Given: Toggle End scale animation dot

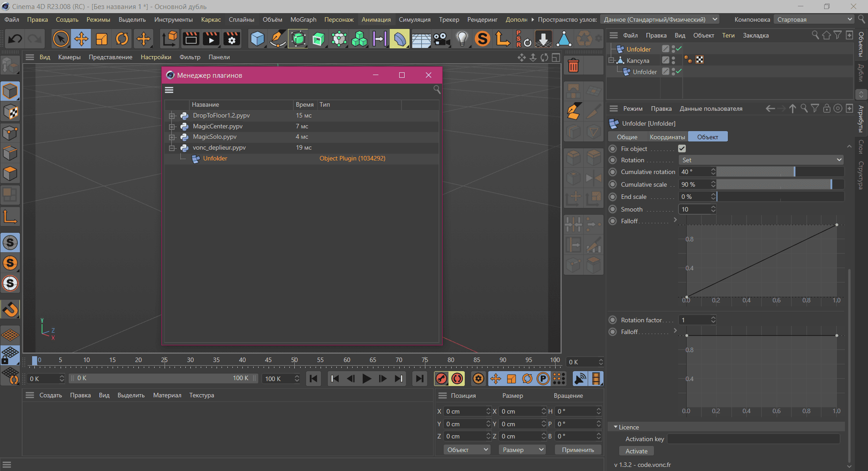Looking at the screenshot, I should (613, 197).
